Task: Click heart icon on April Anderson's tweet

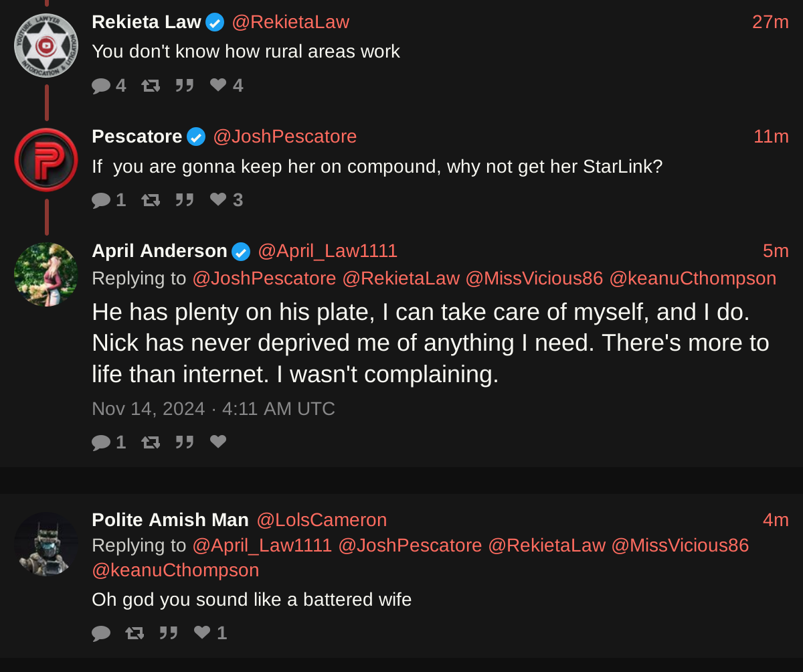Action: pyautogui.click(x=218, y=441)
